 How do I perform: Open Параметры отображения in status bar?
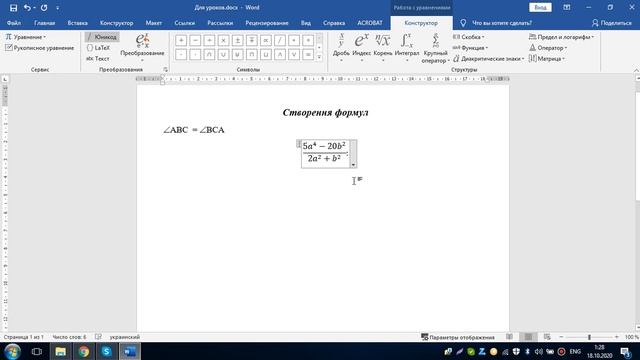458,337
